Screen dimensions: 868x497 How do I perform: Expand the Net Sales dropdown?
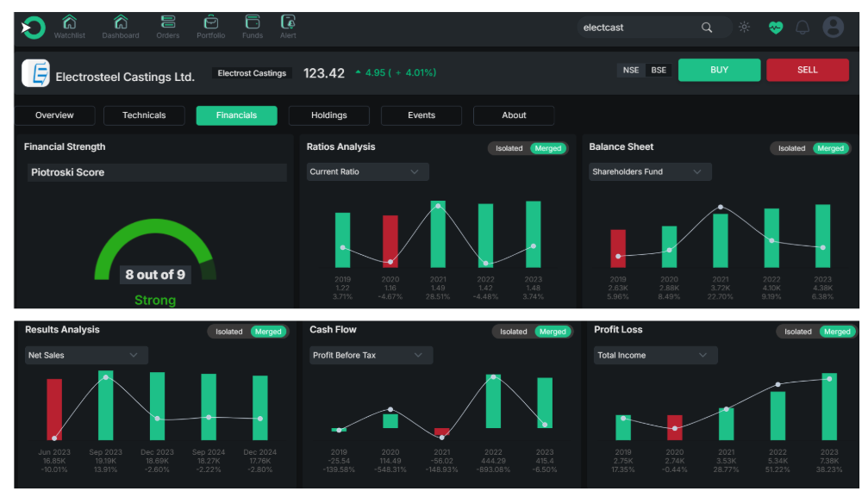(x=86, y=356)
